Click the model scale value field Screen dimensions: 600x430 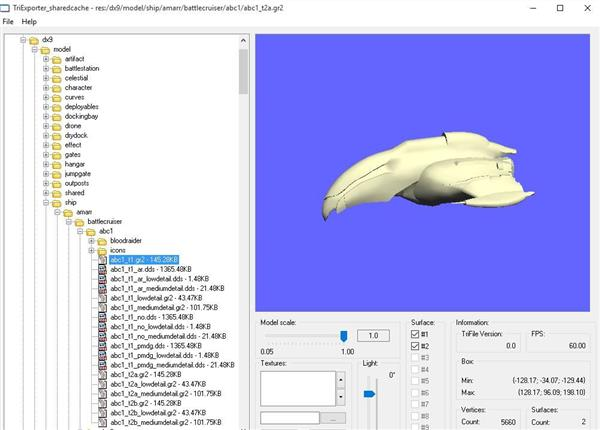373,336
